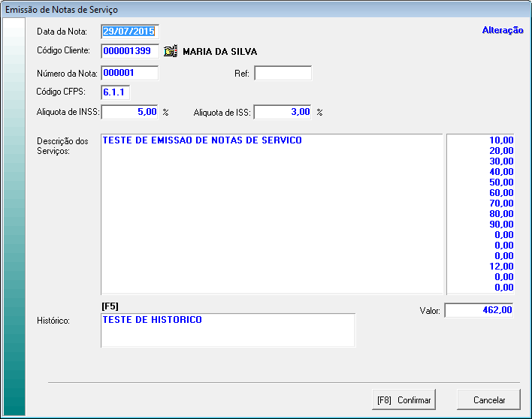Select the Data da Nota date field
Screen dimensions: 532x419
click(130, 32)
